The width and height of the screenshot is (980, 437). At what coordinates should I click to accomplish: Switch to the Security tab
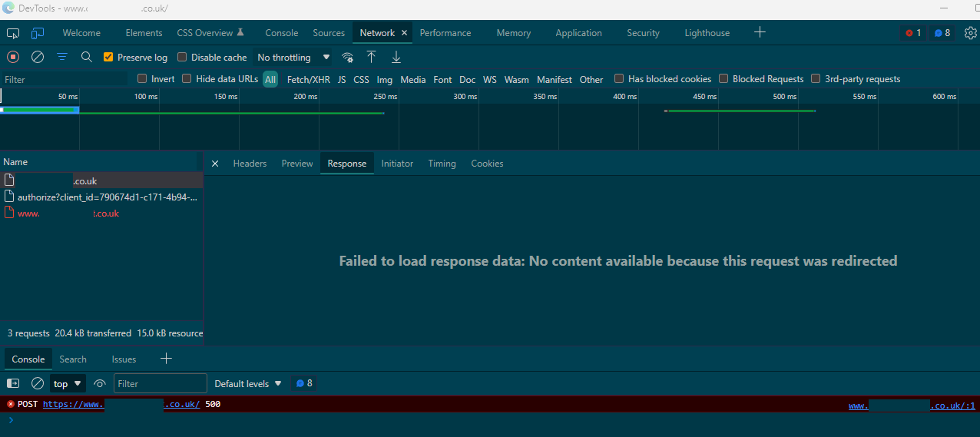pos(643,33)
